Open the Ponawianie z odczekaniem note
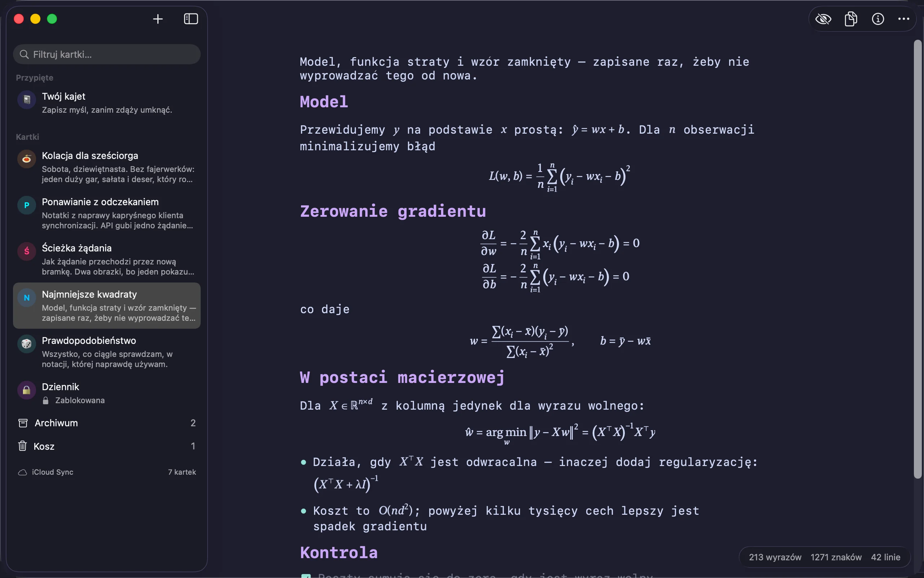The width and height of the screenshot is (924, 578). click(x=106, y=213)
